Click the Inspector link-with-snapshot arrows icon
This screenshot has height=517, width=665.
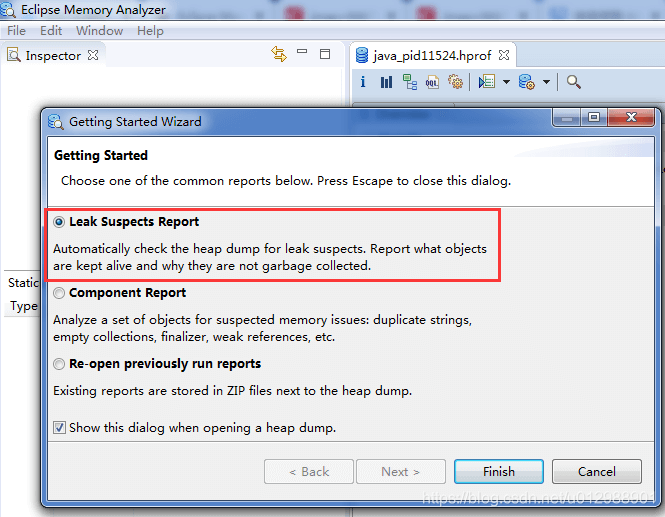point(279,54)
